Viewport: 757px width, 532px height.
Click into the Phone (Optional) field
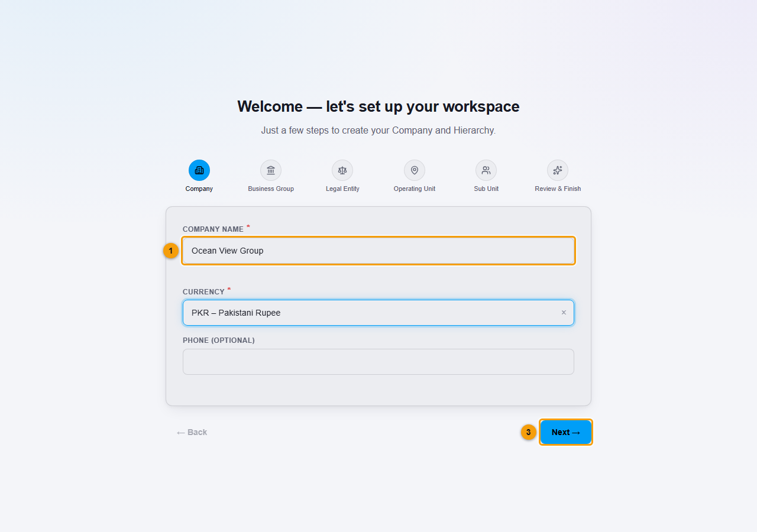tap(378, 362)
